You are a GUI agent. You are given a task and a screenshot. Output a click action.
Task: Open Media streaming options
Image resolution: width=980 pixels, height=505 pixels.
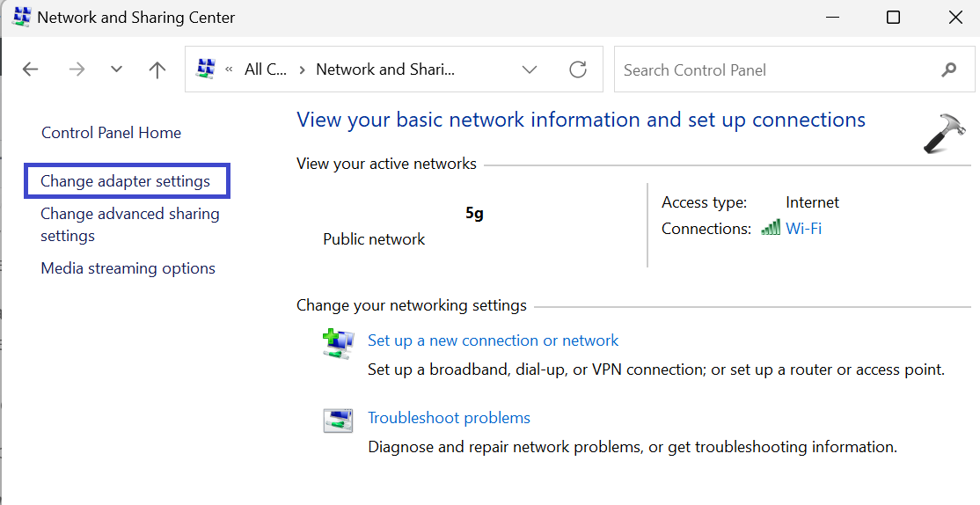(x=128, y=268)
